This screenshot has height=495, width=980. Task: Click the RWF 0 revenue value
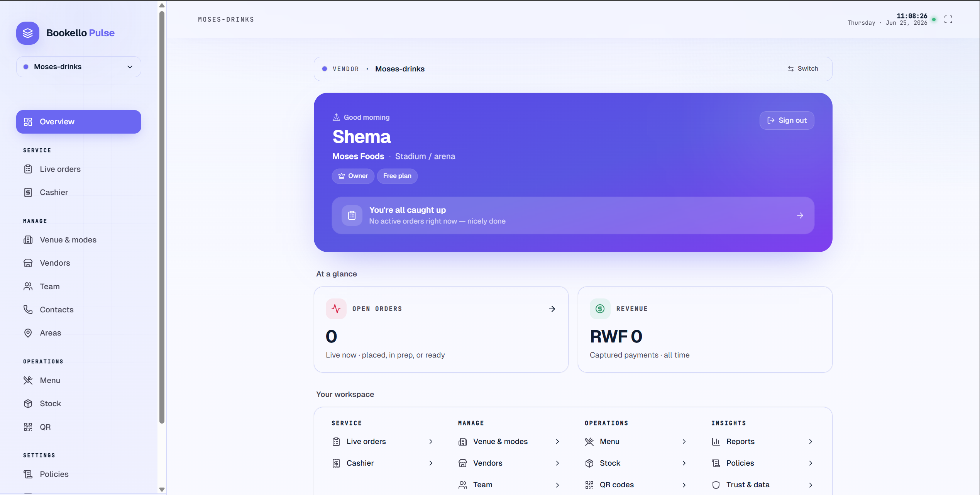coord(616,337)
